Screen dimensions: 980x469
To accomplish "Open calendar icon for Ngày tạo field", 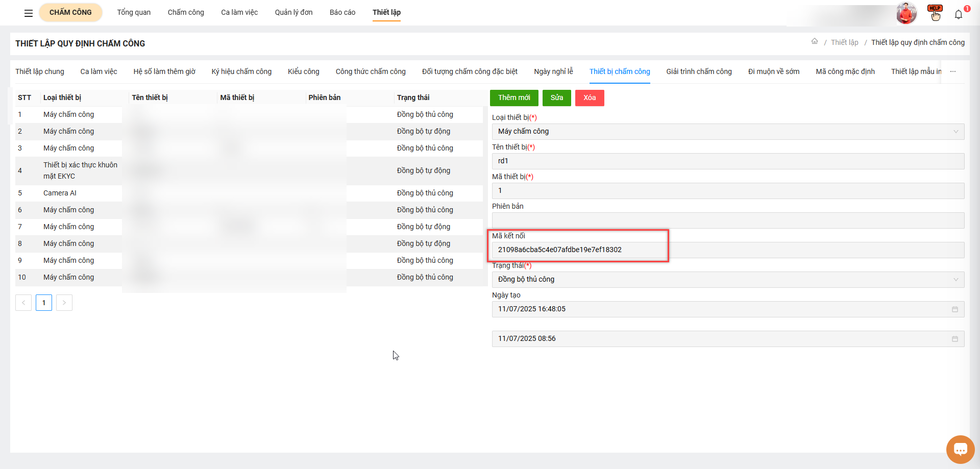I will click(x=955, y=309).
